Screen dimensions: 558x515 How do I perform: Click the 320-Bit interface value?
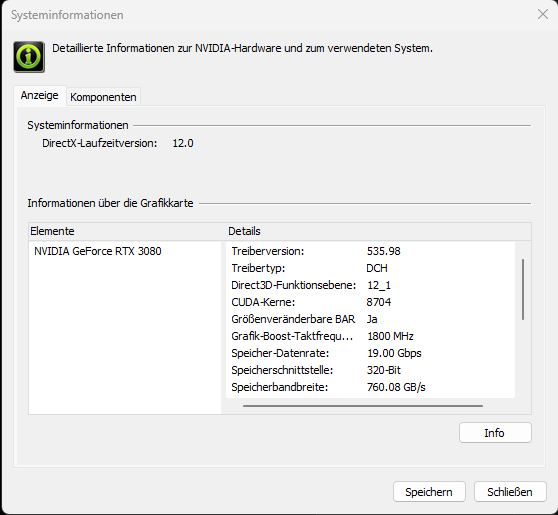384,370
